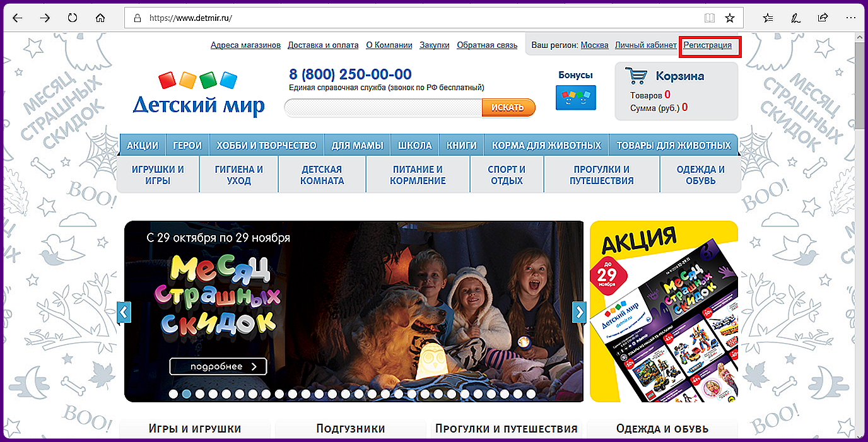Click the phone number 8 (800) 250-00-00
The height and width of the screenshot is (442, 868).
pos(351,74)
